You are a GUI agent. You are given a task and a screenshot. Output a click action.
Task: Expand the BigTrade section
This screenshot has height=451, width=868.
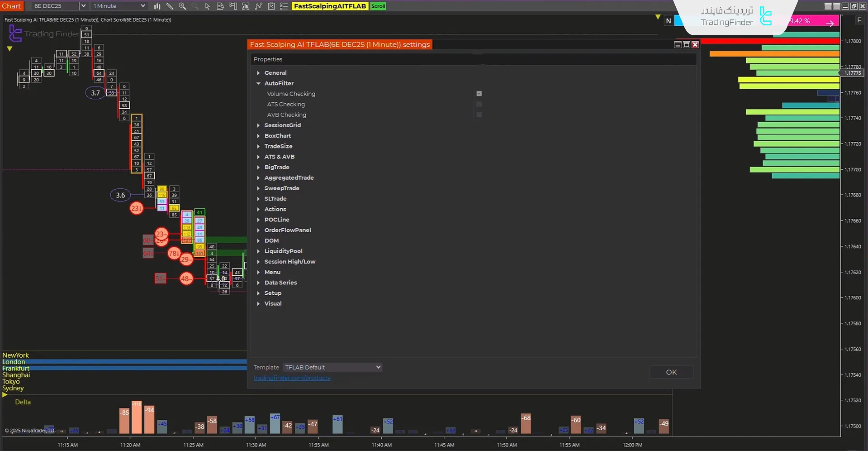258,167
